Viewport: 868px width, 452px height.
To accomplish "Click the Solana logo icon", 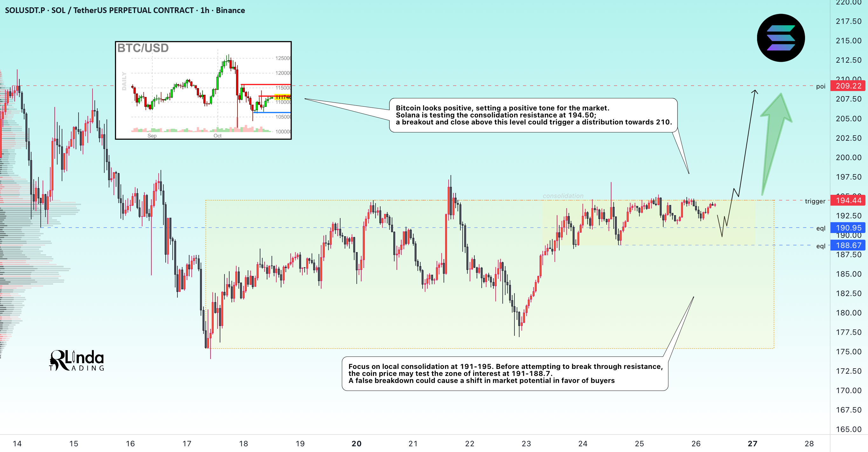I will tap(781, 38).
